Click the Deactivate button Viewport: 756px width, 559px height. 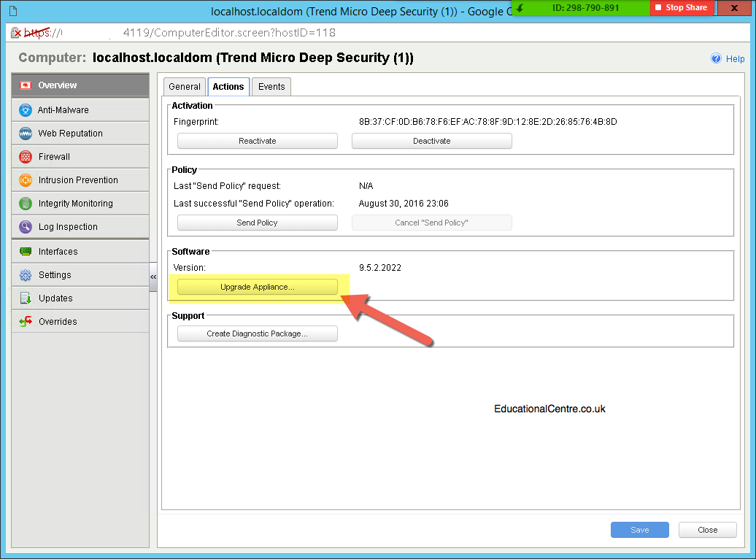[x=432, y=141]
